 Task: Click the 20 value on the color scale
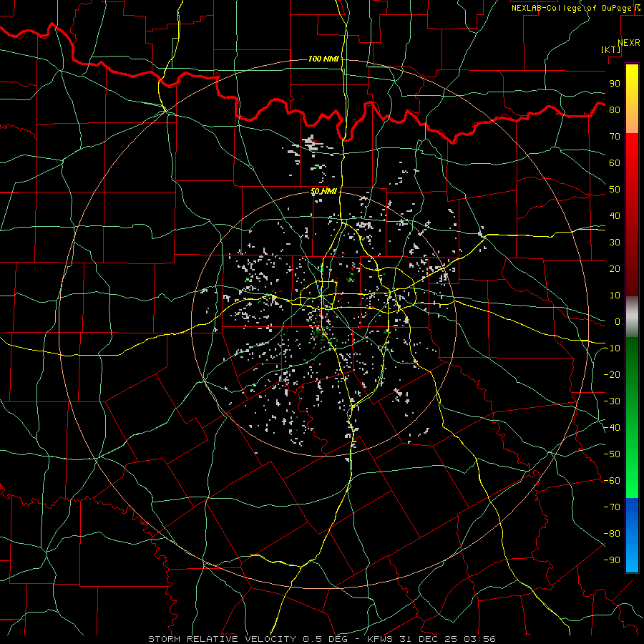point(615,269)
